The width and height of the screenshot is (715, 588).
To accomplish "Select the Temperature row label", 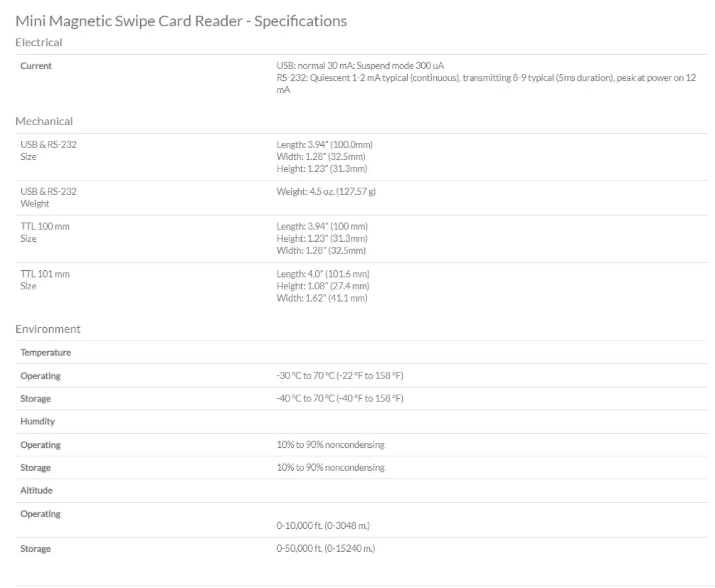I will [x=46, y=353].
